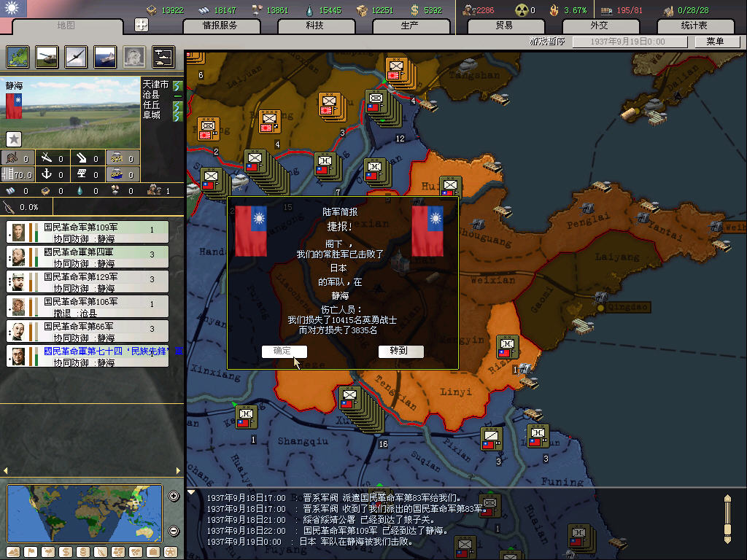This screenshot has height=560, width=747.
Task: Open the 地图 map tab
Action: (x=66, y=26)
